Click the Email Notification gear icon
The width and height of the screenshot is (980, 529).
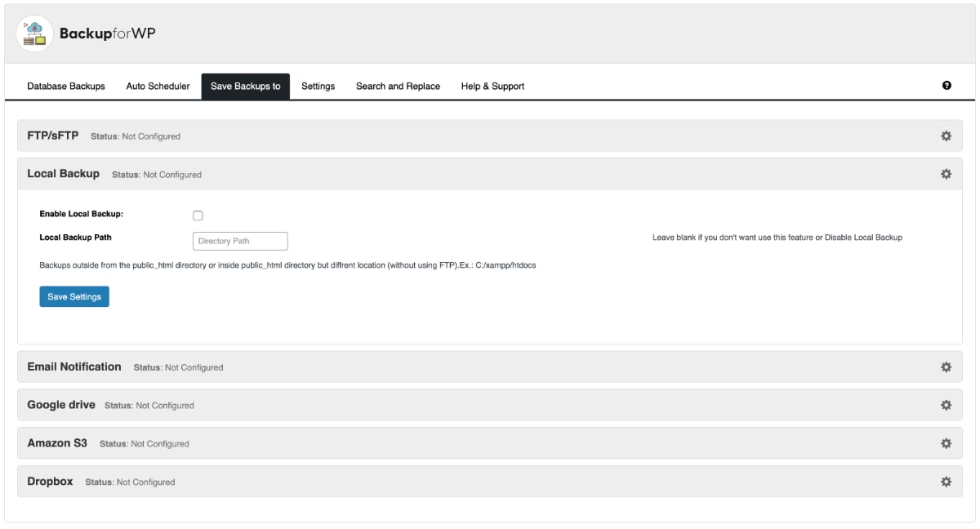tap(946, 367)
